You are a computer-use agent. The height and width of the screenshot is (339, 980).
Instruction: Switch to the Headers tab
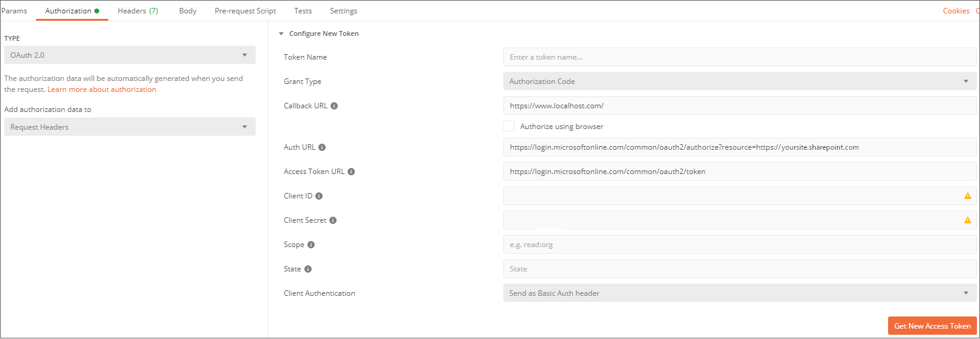[138, 11]
